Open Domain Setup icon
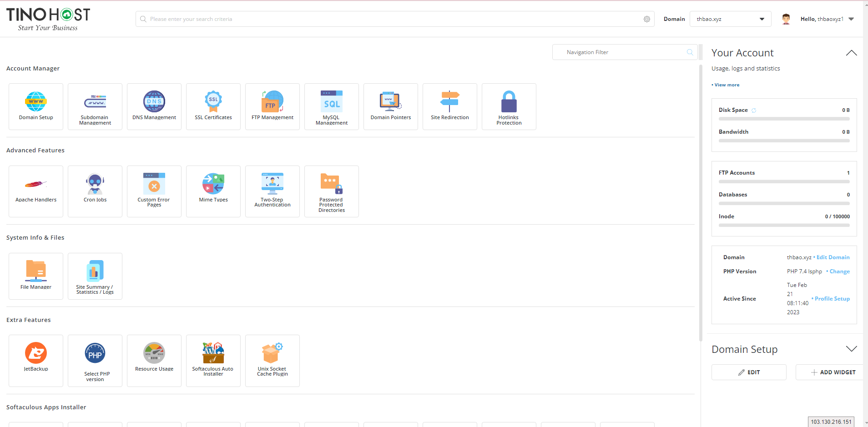This screenshot has width=868, height=427. pos(36,101)
